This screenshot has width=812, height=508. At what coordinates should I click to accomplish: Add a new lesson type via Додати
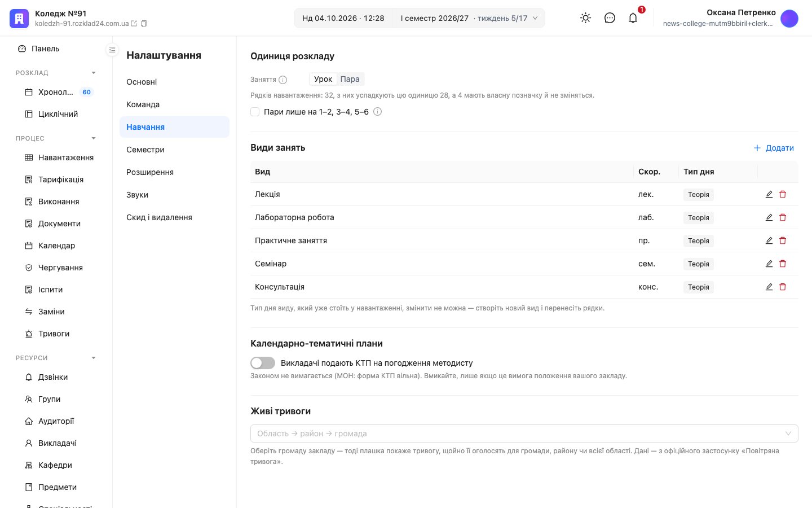pyautogui.click(x=774, y=148)
